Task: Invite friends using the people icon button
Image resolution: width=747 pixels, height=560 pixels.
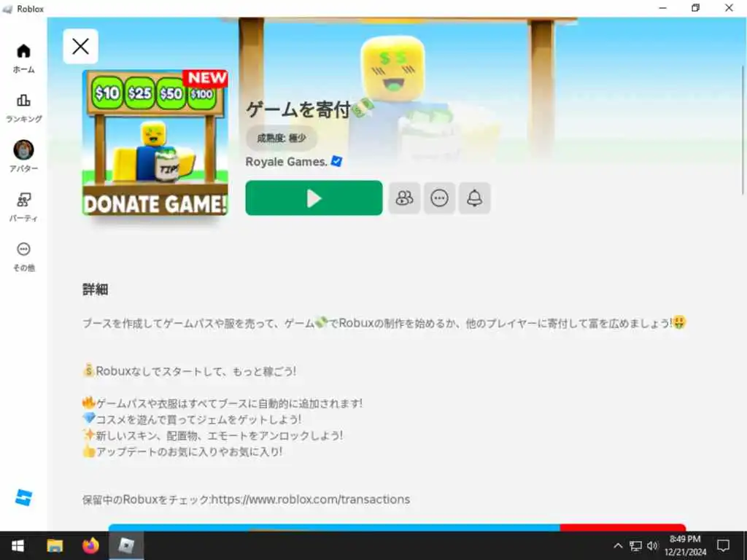Action: coord(404,198)
